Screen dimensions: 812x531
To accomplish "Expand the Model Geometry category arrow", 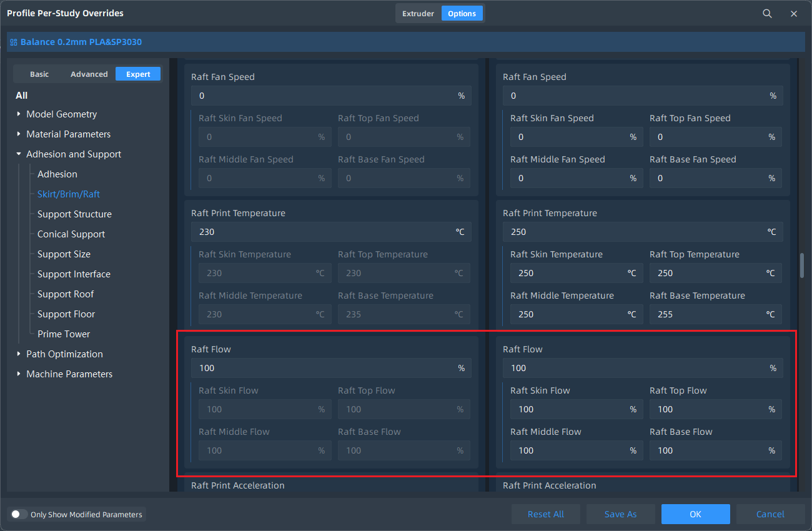I will tap(19, 114).
